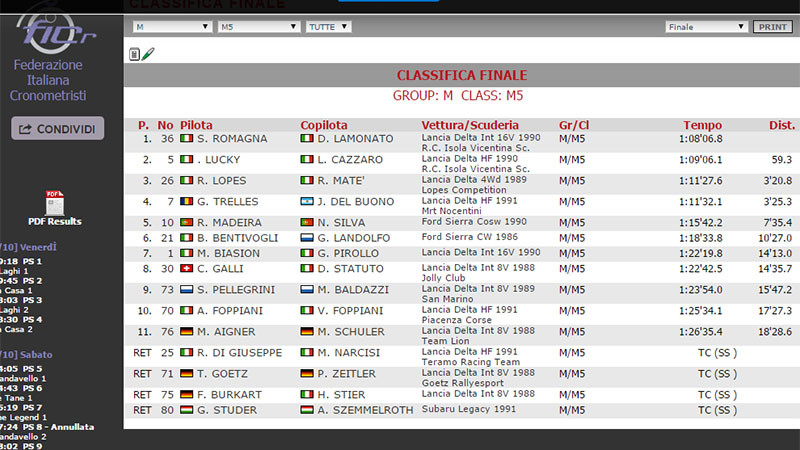This screenshot has height=450, width=800.
Task: Click driver name F. BURKART
Action: point(230,394)
